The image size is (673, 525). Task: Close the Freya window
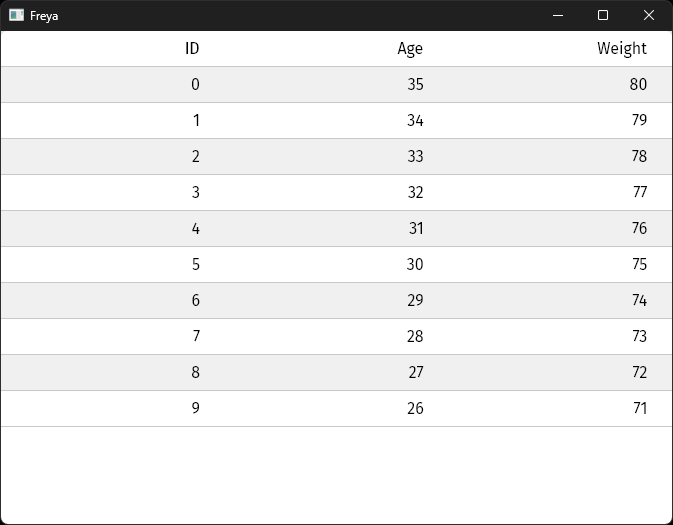648,15
